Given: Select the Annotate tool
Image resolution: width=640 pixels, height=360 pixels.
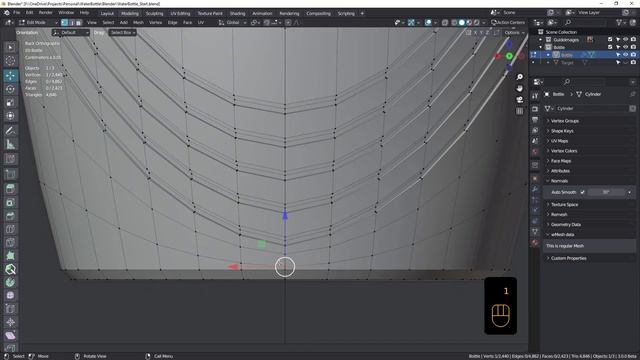Looking at the screenshot, I should pyautogui.click(x=11, y=131).
